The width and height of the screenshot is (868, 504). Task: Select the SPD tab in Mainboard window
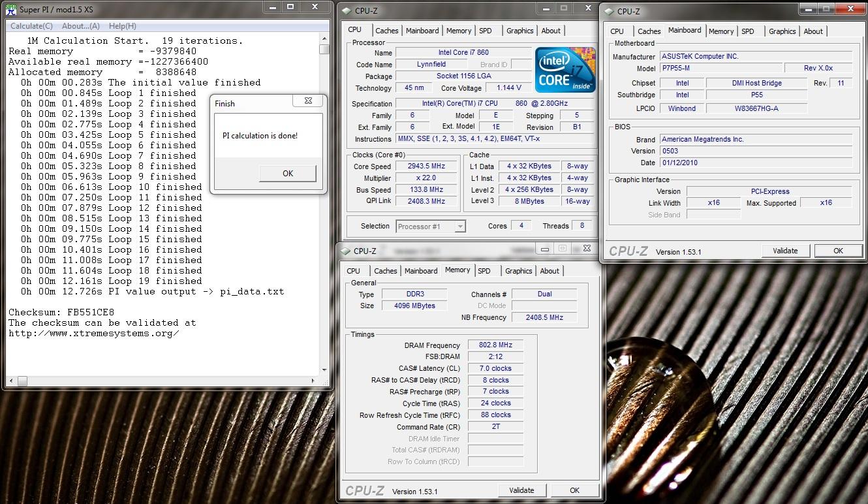(748, 31)
